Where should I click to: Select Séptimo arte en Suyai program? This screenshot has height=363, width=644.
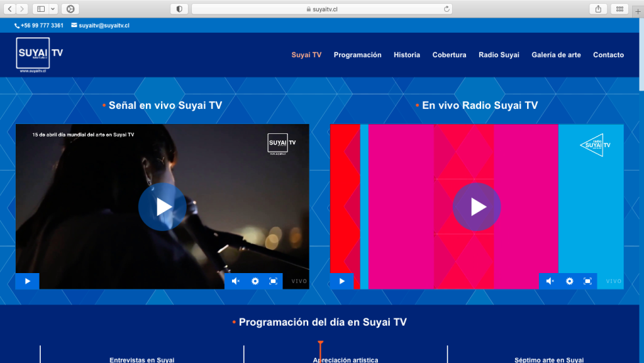pos(549,360)
